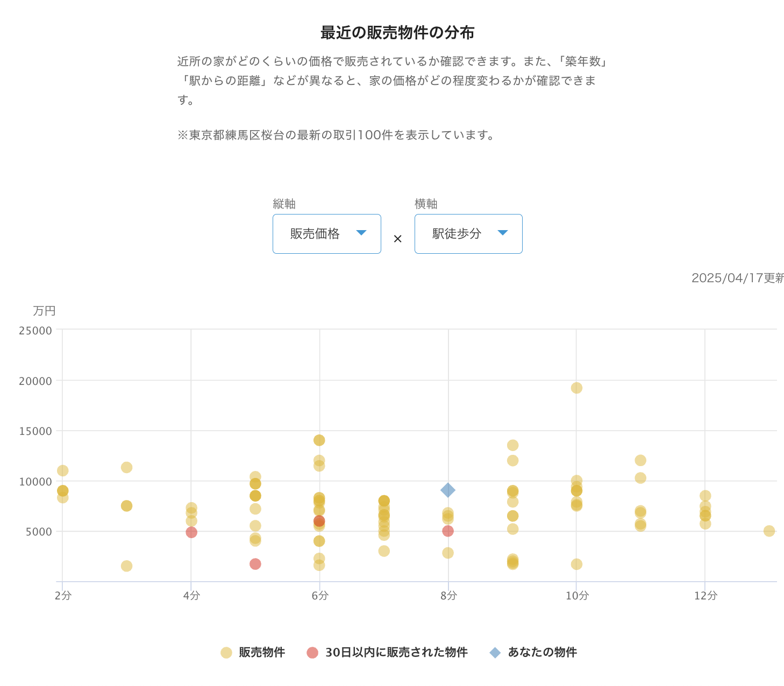Screen dimensions: 784x686
Task: Open the 販売価格 vertical axis dropdown
Action: tap(326, 234)
